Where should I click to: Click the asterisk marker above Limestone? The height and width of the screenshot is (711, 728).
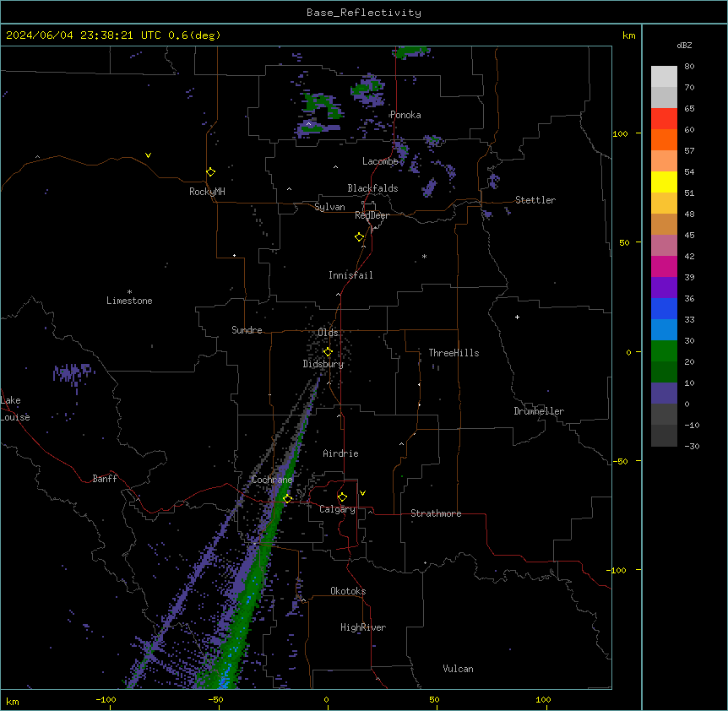tap(129, 292)
